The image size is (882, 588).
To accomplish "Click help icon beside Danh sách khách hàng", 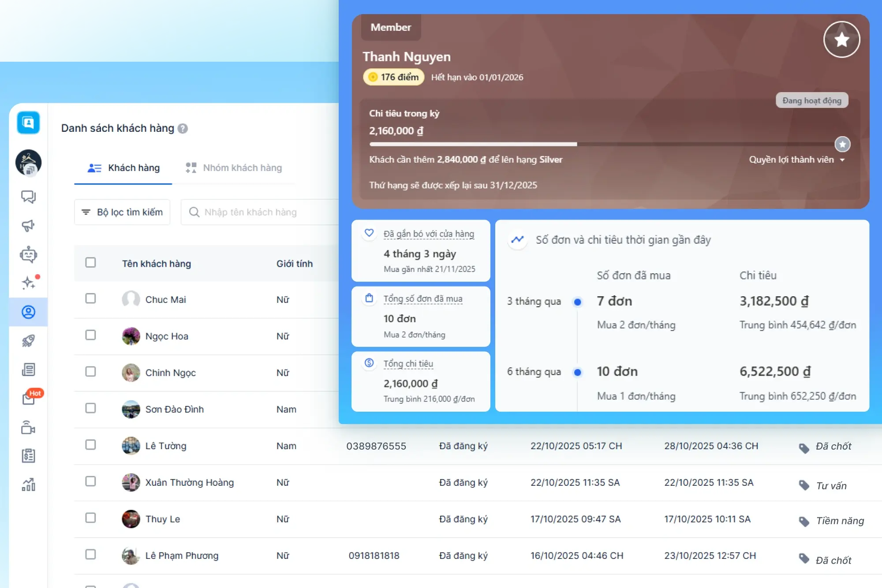I will pos(183,129).
